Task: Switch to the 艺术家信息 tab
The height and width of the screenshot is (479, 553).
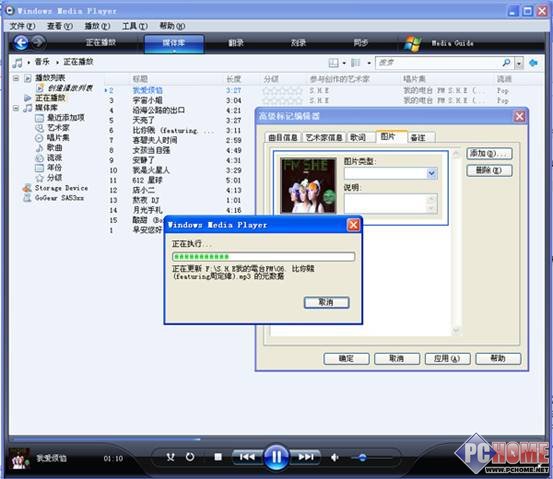Action: click(324, 138)
